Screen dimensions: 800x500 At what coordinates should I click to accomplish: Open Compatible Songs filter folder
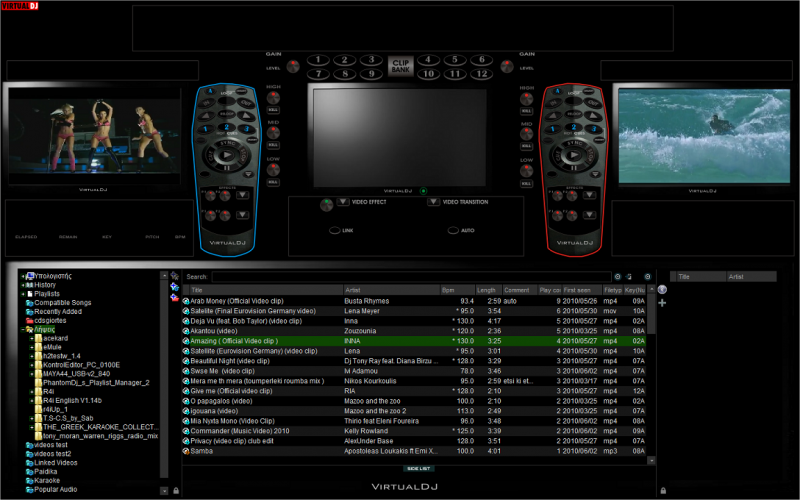(x=58, y=303)
